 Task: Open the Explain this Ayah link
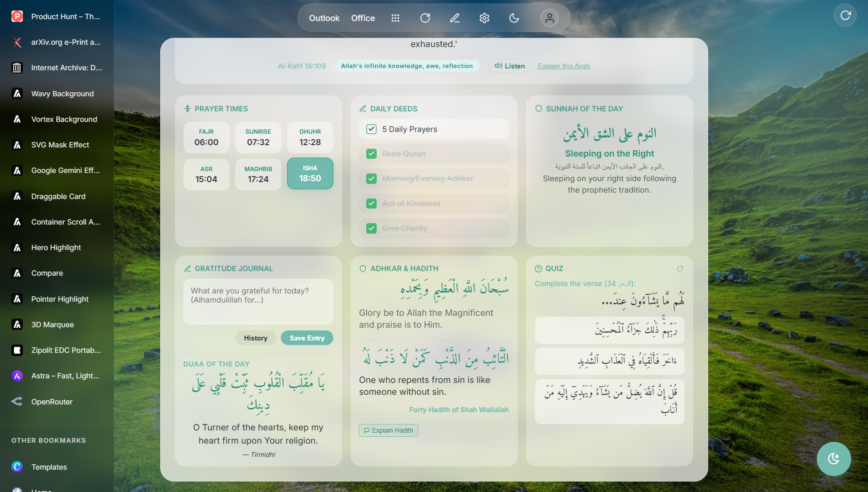click(564, 66)
